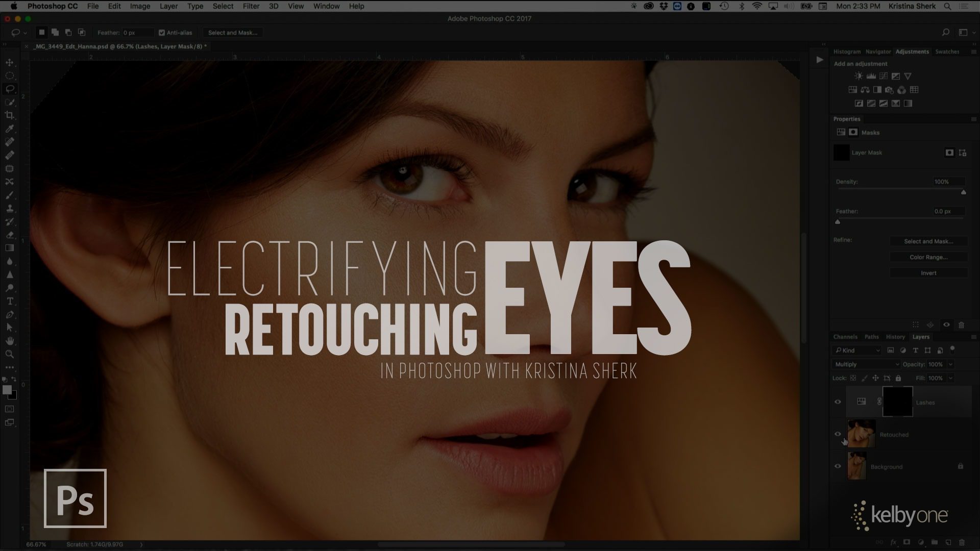The image size is (980, 551).
Task: Switch to the Channels tab
Action: [x=845, y=337]
